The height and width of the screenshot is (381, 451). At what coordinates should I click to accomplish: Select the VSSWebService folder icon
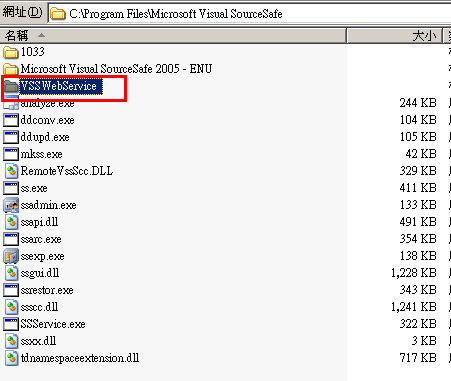coord(11,86)
